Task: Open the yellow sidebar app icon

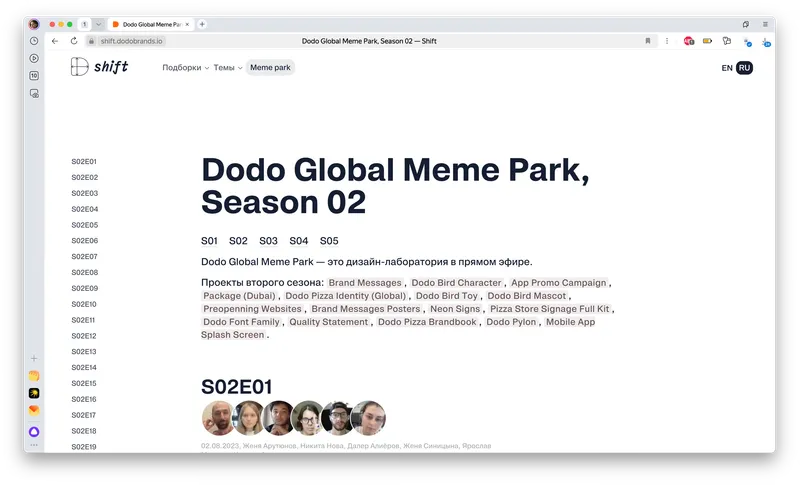Action: (x=34, y=376)
